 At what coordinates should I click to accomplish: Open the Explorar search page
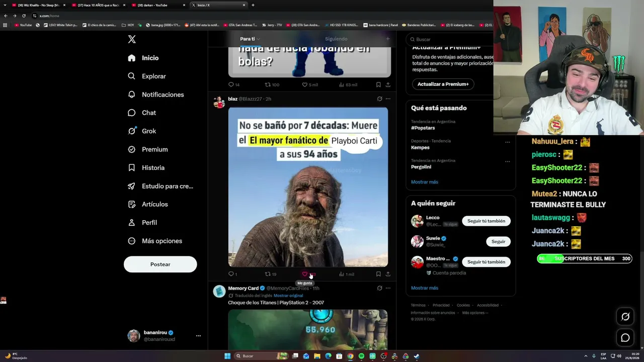(x=147, y=76)
